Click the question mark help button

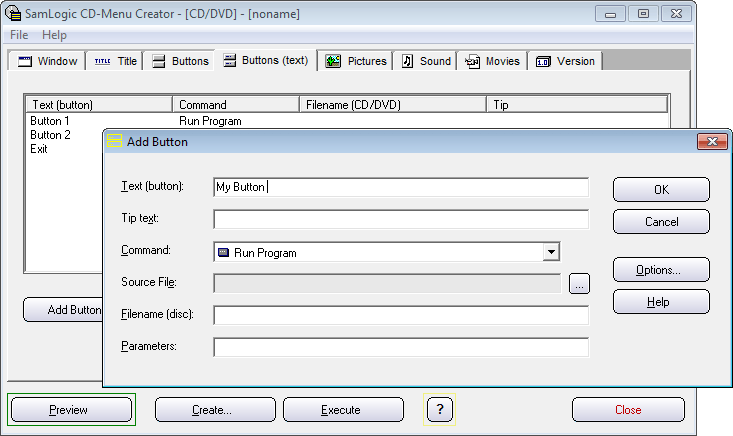point(439,409)
